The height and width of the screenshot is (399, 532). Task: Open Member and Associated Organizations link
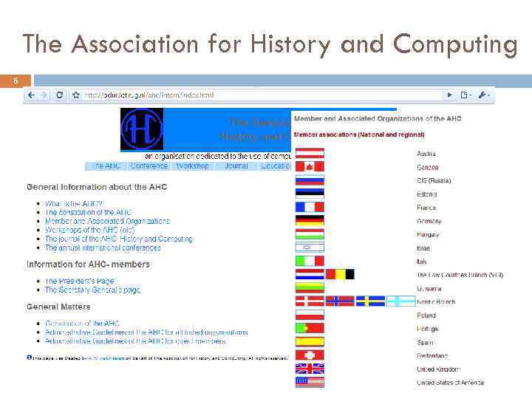pyautogui.click(x=108, y=221)
